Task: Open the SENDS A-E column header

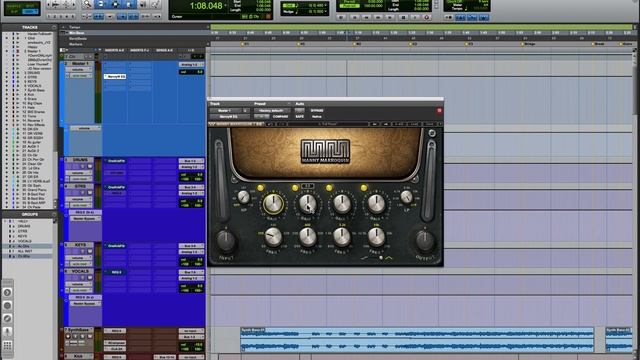Action: click(x=164, y=50)
